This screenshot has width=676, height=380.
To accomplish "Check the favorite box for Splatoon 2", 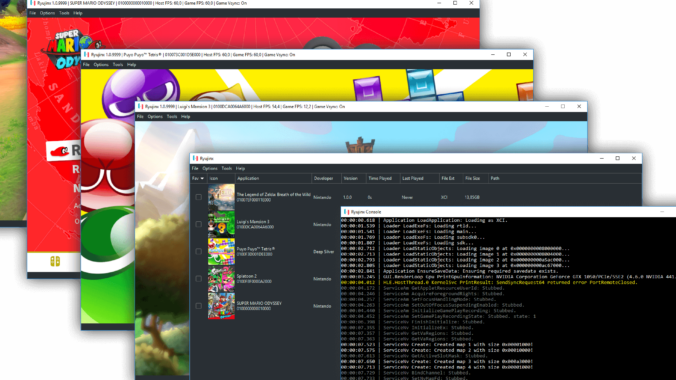I will click(198, 279).
